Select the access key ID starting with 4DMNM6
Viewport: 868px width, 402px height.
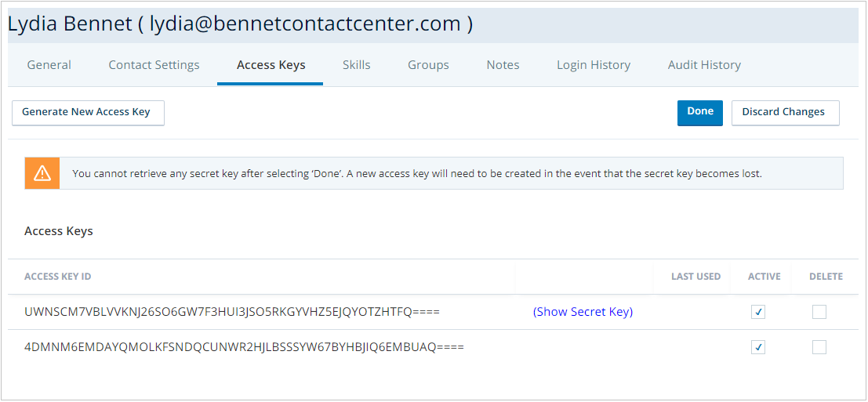(244, 346)
